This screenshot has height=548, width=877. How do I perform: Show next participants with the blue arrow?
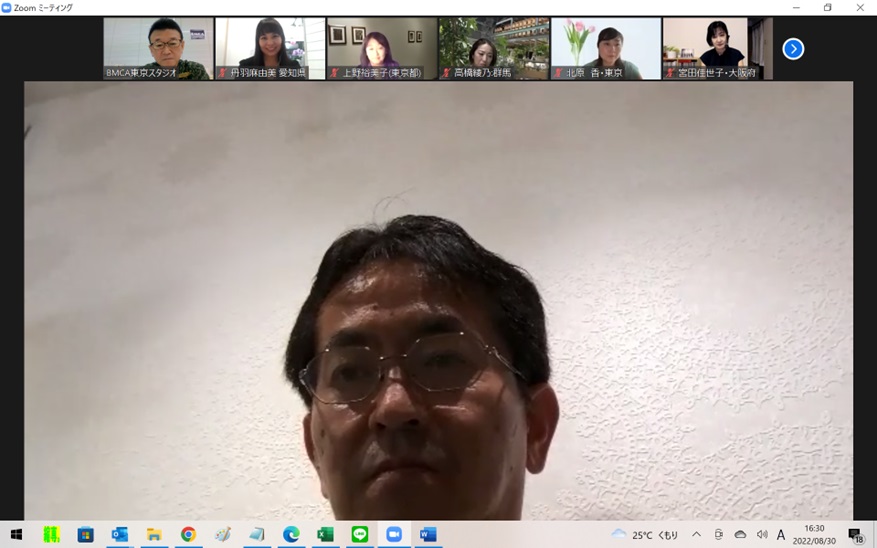(793, 49)
